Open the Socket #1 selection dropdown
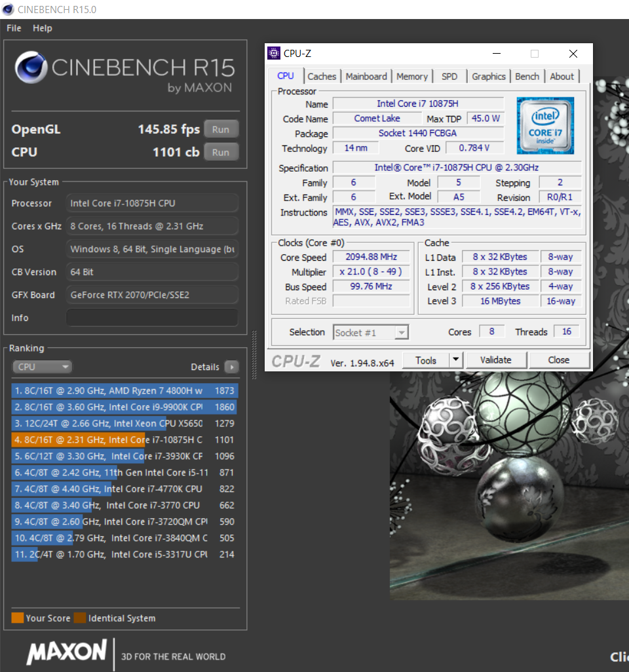This screenshot has height=672, width=629. 371,333
